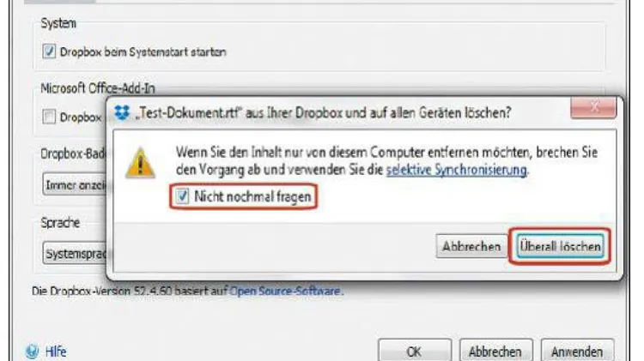Click the 'Sprache' section label
Viewport: 644px width, 361px height.
pos(60,223)
